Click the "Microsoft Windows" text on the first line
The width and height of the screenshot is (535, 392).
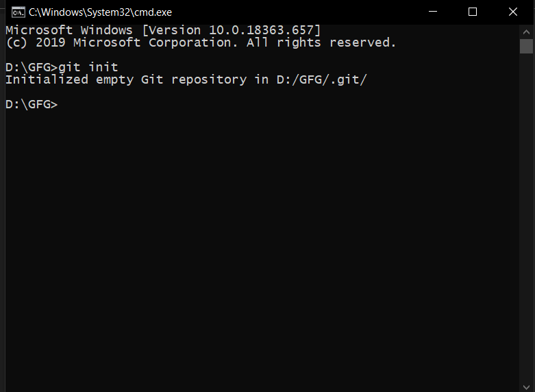point(69,30)
